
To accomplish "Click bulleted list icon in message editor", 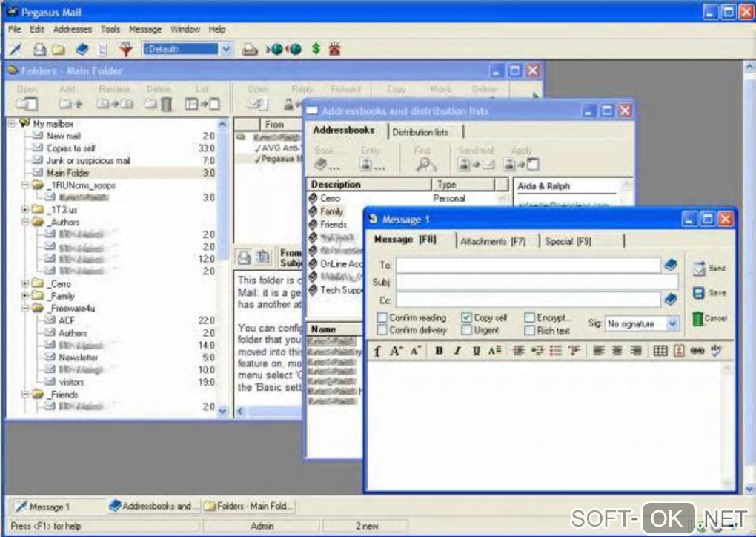I will click(556, 351).
